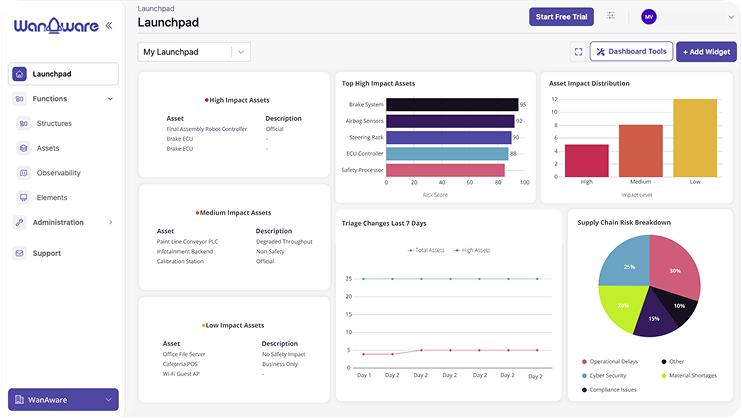Expand the Administration submenu arrow
Screen dimensions: 742x418
click(x=111, y=222)
